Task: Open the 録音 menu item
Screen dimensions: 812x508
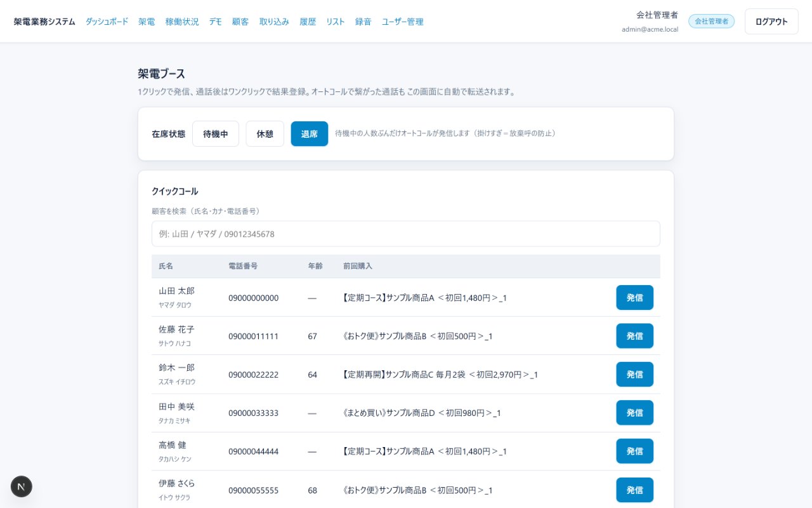Action: [x=363, y=22]
